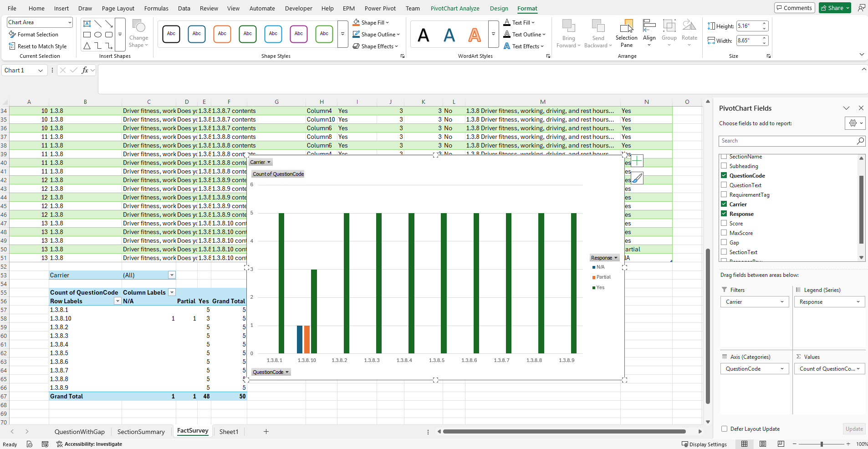The height and width of the screenshot is (449, 868).
Task: Uncheck the Carrier field checkbox
Action: [x=724, y=204]
